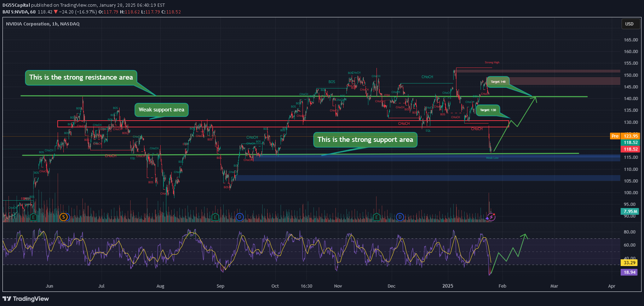Image resolution: width=644 pixels, height=306 pixels.
Task: Click the 135.00 price scale label
Action: pyautogui.click(x=631, y=110)
